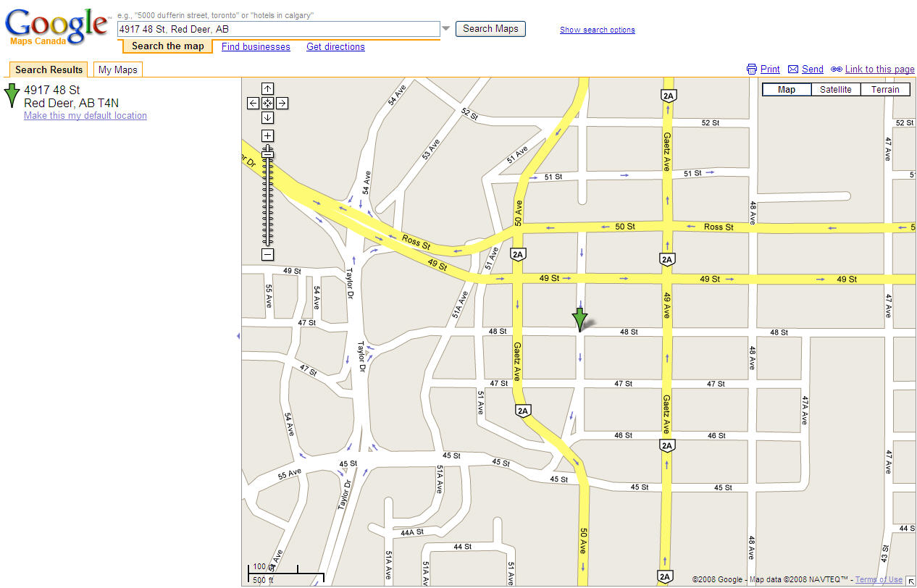This screenshot has height=588, width=917.
Task: Click the return-to-last-result center button
Action: pos(267,104)
